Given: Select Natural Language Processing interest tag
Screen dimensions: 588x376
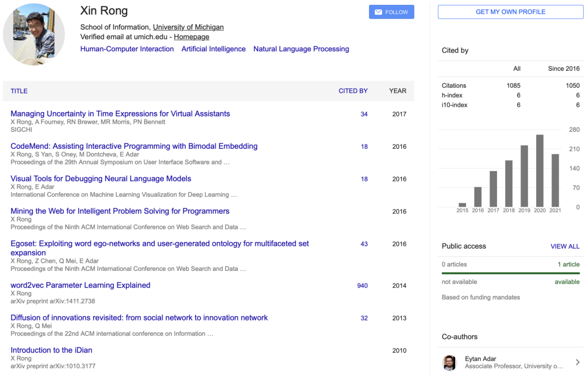Looking at the screenshot, I should pos(301,49).
